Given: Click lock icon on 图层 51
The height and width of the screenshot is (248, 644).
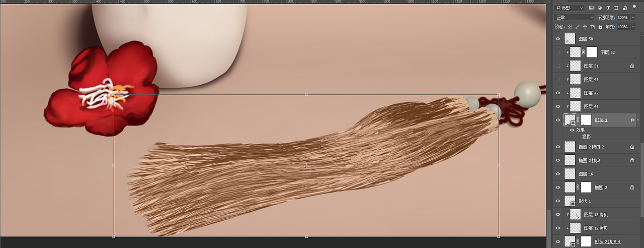Looking at the screenshot, I should [x=632, y=66].
